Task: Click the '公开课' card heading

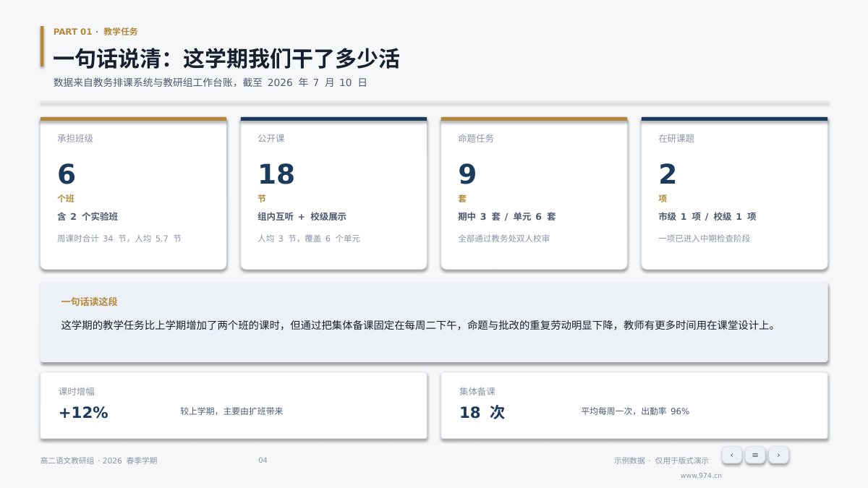Action: 271,138
